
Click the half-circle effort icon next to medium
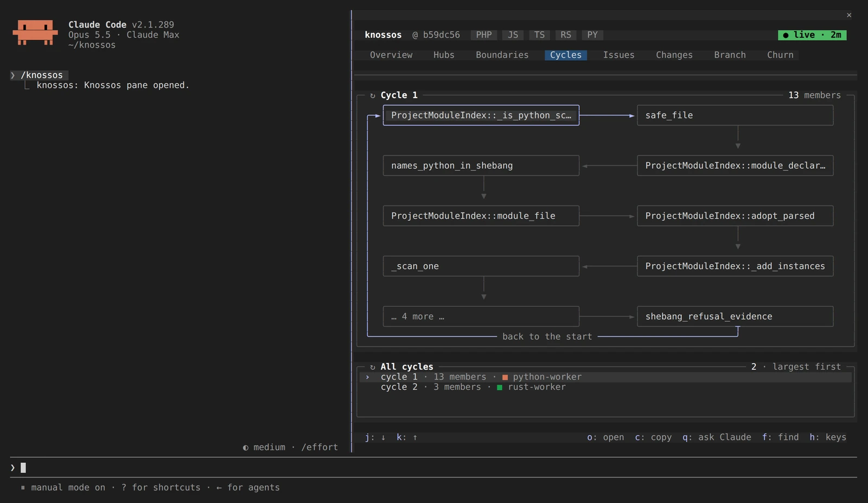coord(246,448)
